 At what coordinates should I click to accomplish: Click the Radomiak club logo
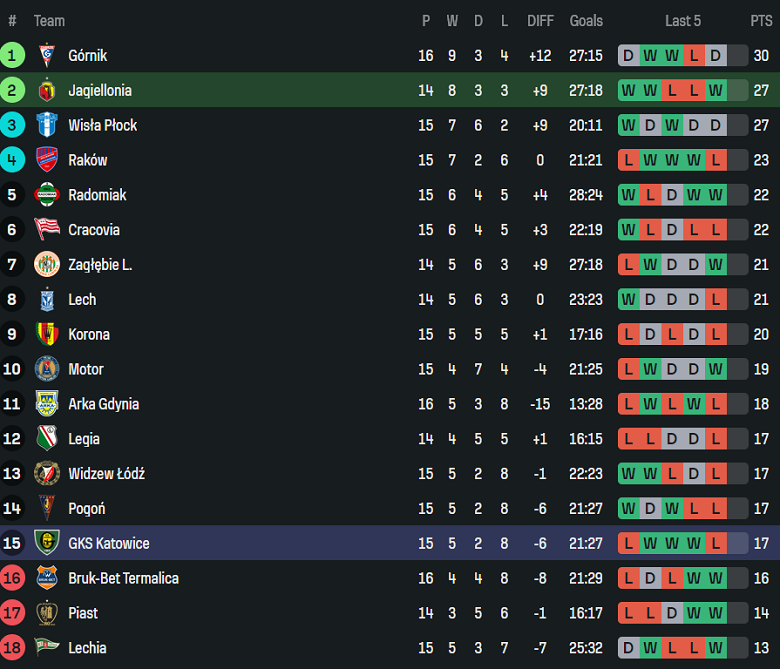(x=47, y=195)
